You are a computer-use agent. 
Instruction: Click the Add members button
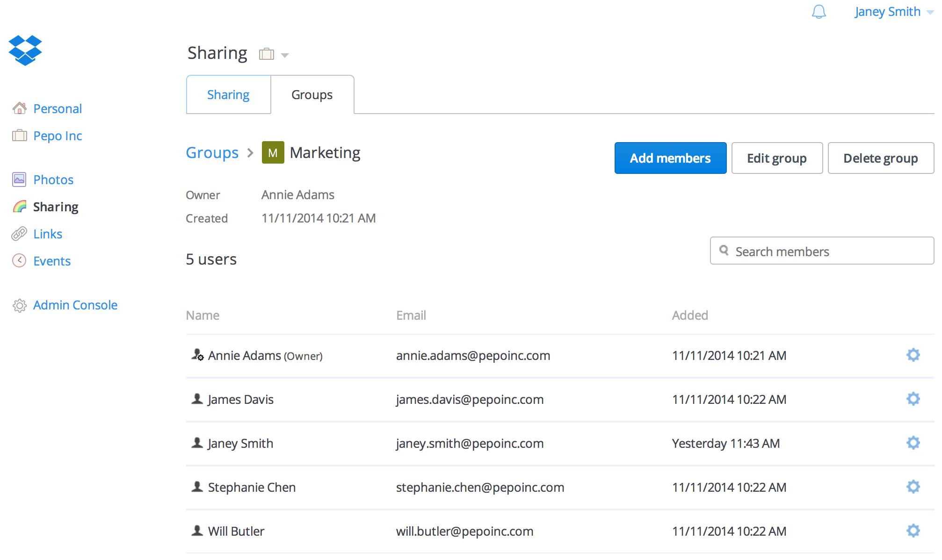[669, 158]
